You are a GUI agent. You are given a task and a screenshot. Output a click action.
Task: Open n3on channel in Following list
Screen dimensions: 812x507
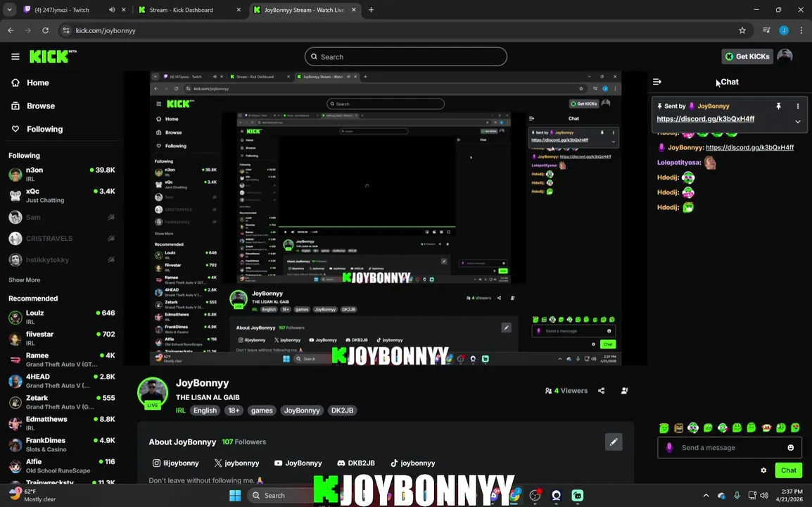(62, 174)
